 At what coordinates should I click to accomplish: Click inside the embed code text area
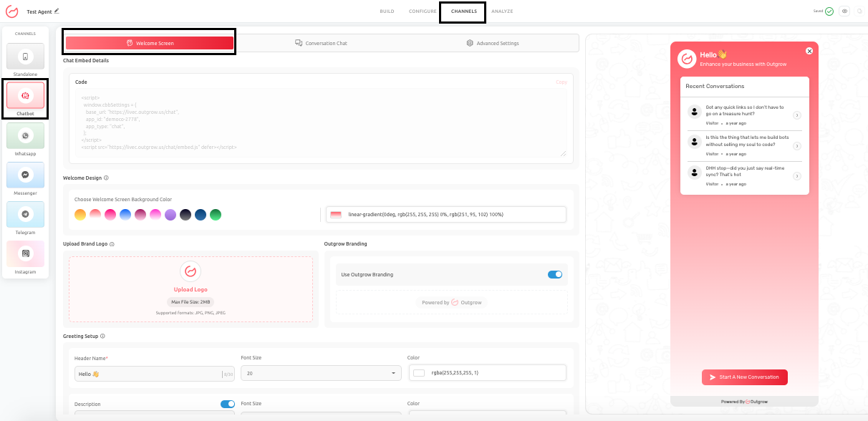321,123
